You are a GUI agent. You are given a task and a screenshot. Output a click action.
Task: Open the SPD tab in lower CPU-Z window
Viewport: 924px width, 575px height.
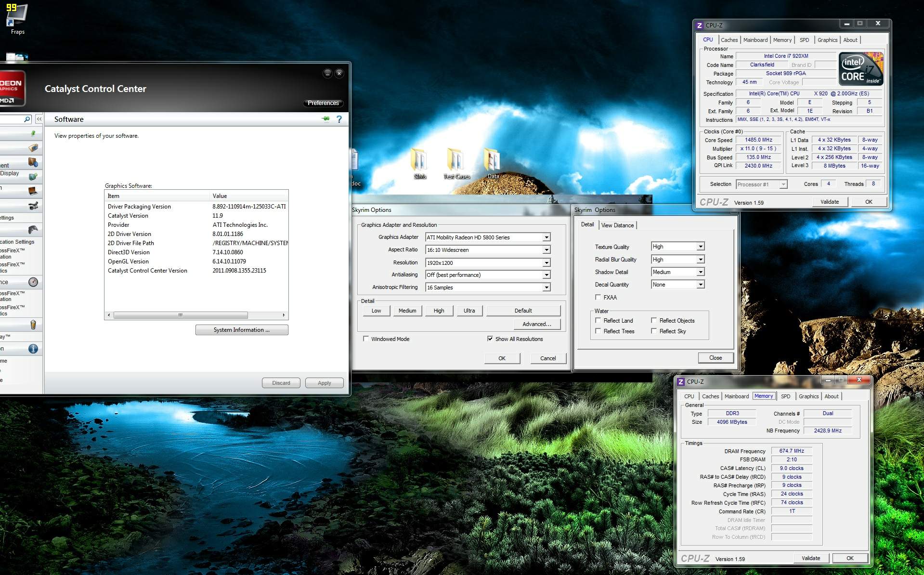(x=785, y=396)
